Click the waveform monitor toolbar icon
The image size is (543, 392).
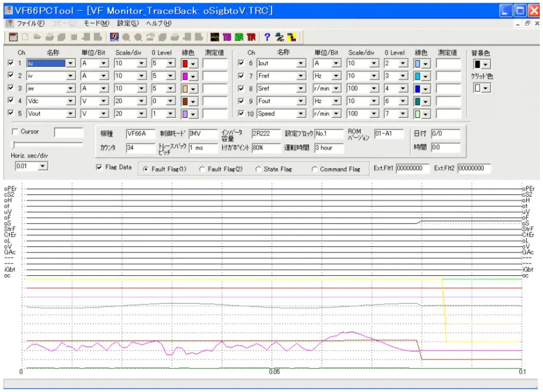[215, 37]
